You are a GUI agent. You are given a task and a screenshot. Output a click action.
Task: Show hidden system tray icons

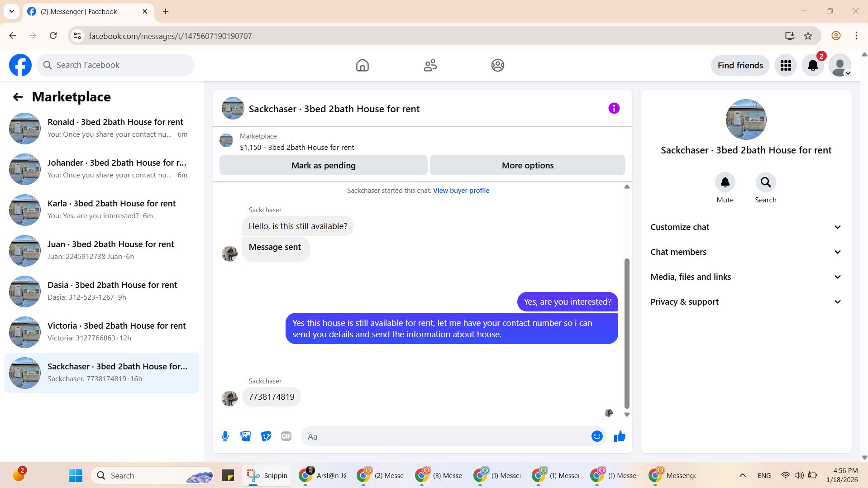click(x=742, y=475)
